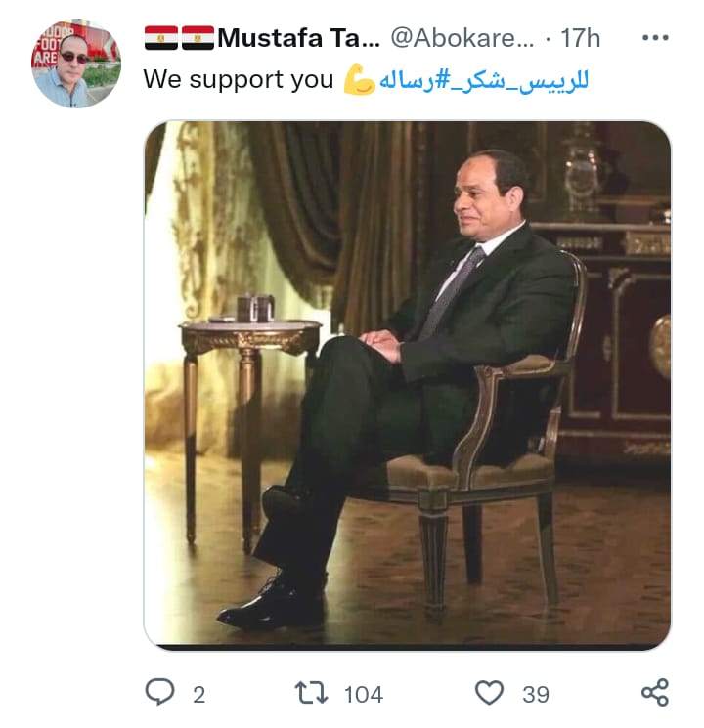Open the three-dot more options menu
The image size is (704, 728).
tap(655, 37)
